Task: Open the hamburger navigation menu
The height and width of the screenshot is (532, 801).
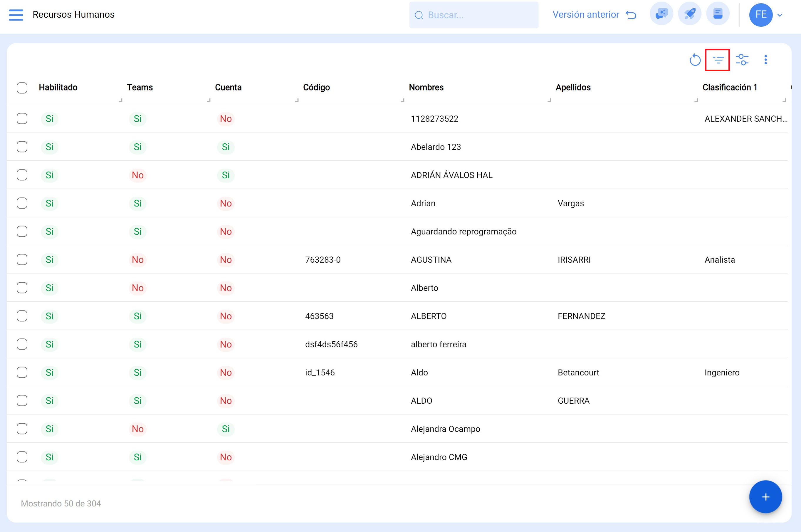Action: [16, 15]
